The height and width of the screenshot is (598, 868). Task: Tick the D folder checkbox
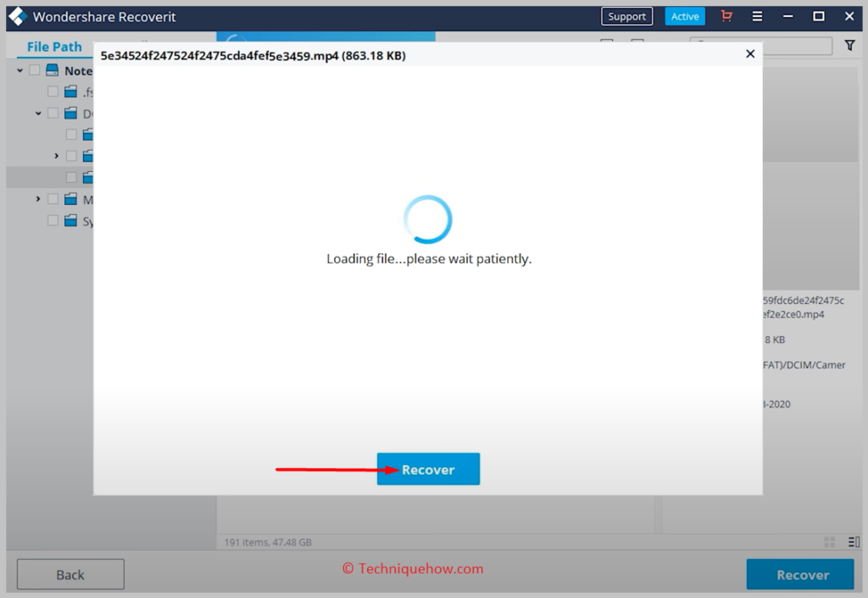click(x=53, y=113)
